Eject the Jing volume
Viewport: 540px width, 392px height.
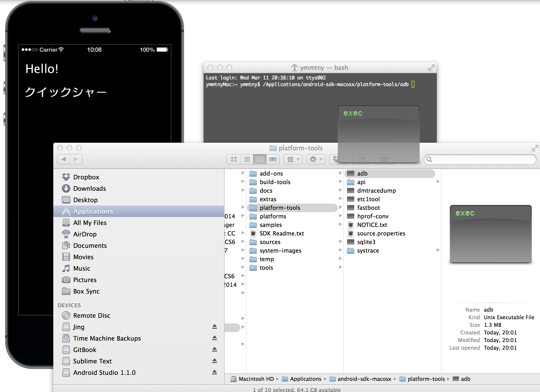(215, 327)
